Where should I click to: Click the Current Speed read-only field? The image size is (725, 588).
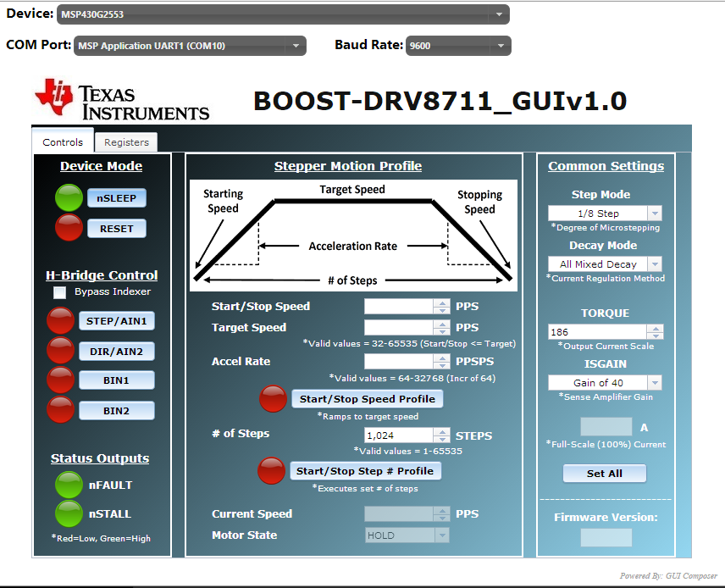(399, 513)
